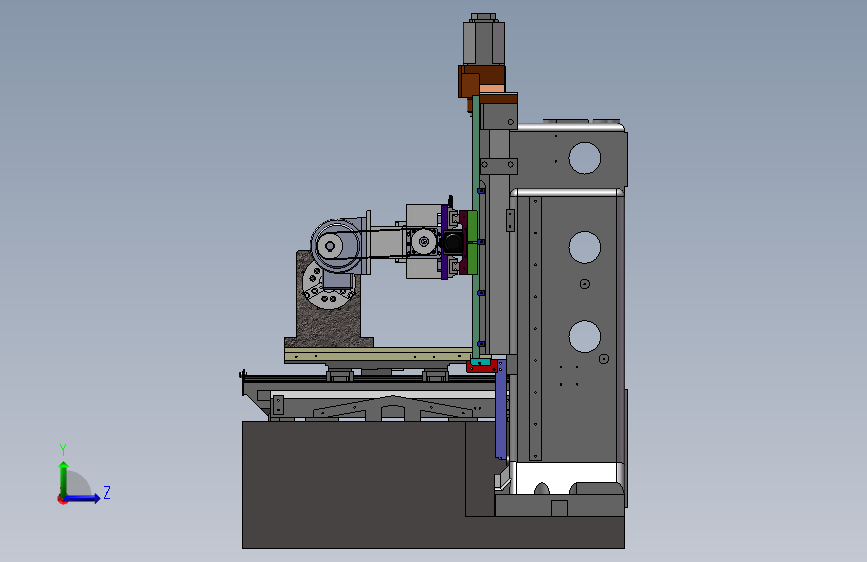Click the topmost circular hole in the column
This screenshot has height=562, width=867.
(x=584, y=158)
